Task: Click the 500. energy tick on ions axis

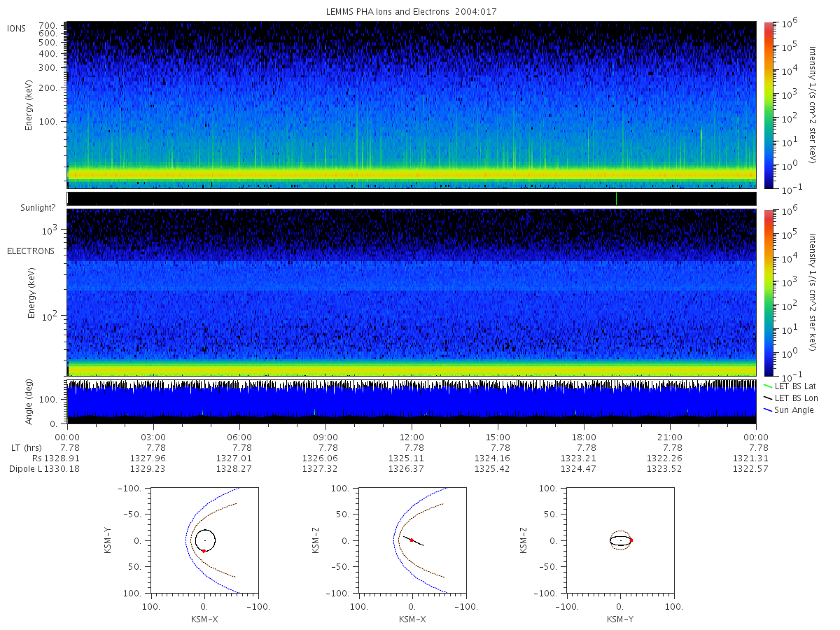Action: pyautogui.click(x=48, y=42)
